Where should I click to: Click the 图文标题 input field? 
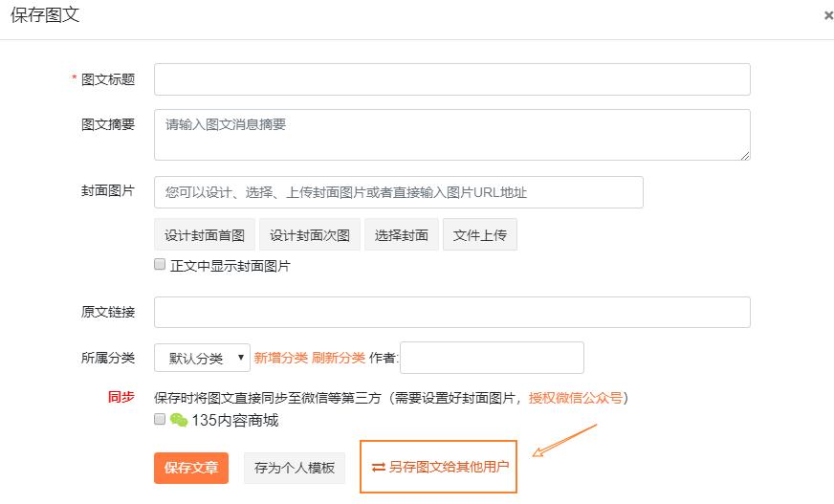[452, 79]
